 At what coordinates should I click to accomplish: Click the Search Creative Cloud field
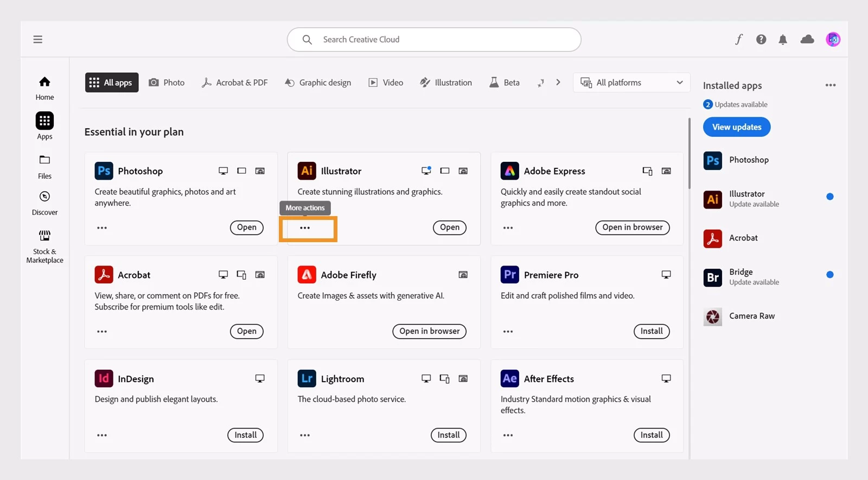point(434,40)
